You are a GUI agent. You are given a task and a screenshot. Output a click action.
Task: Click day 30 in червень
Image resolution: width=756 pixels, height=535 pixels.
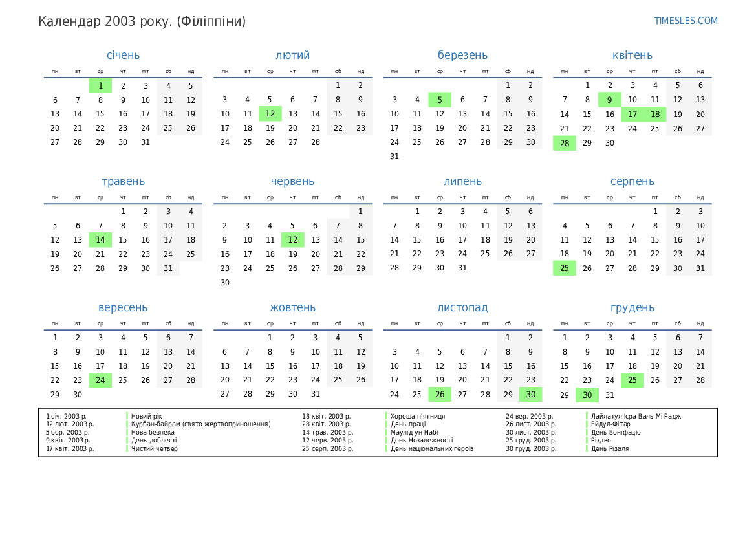tap(225, 283)
